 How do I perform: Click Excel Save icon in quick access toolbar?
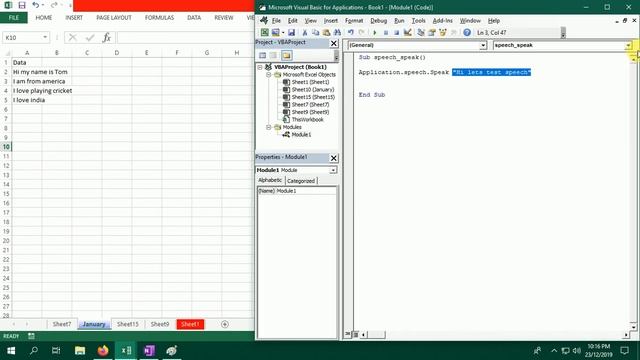22,5
